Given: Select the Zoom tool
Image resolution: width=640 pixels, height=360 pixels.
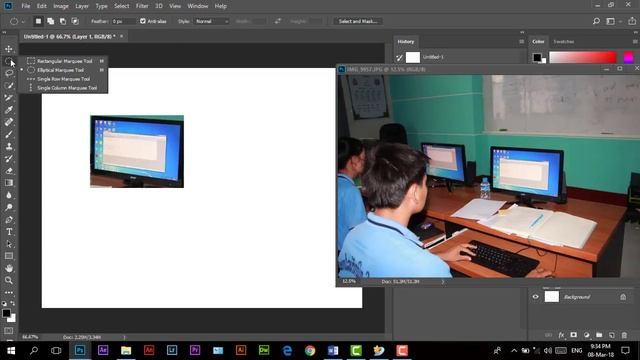Looking at the screenshot, I should 9,280.
